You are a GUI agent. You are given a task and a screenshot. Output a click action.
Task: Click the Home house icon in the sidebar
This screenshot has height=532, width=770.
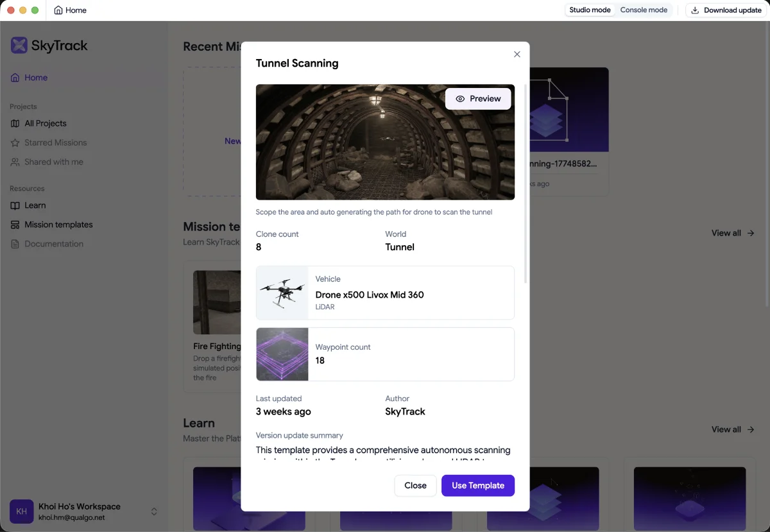click(x=15, y=78)
